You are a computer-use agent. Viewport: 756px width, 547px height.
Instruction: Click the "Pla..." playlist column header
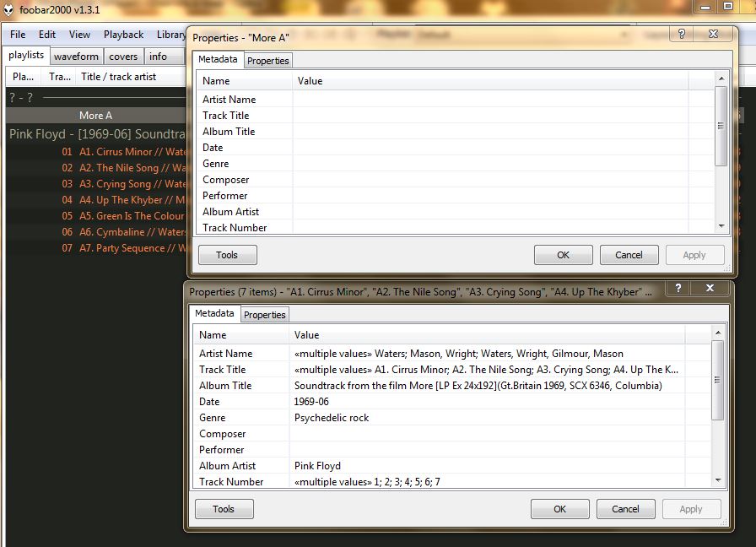(23, 77)
